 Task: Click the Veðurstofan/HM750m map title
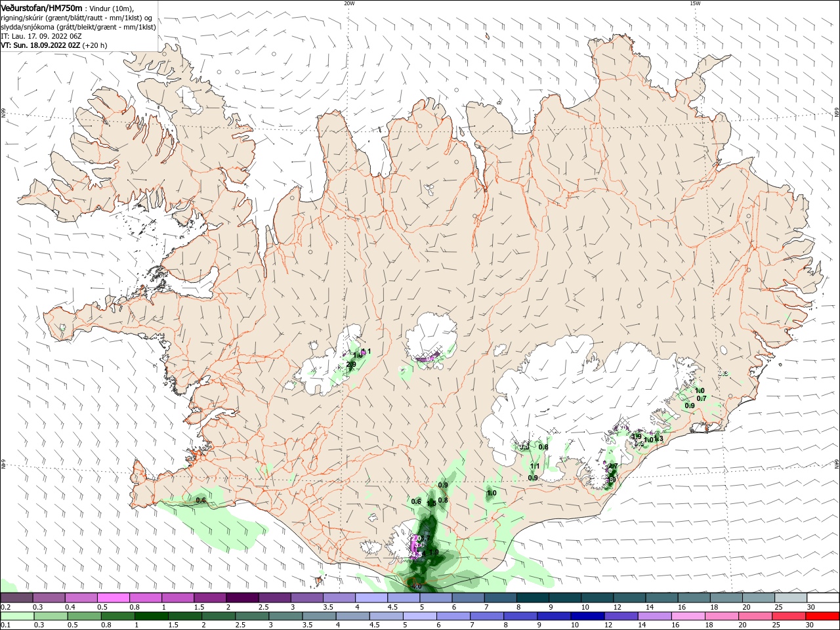[41, 8]
